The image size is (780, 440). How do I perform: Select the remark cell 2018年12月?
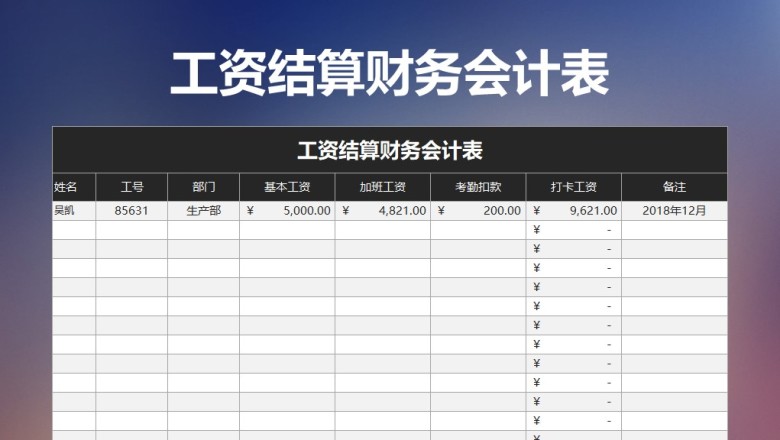[x=674, y=211]
